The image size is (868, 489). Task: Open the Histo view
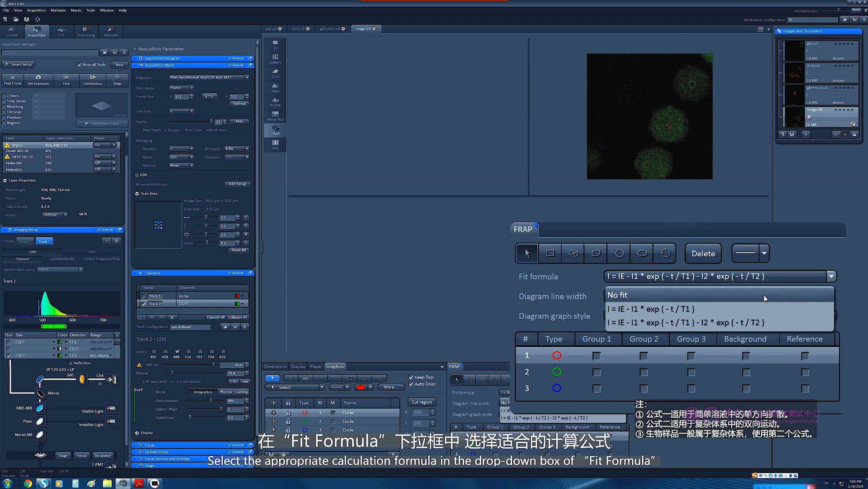pos(275,88)
